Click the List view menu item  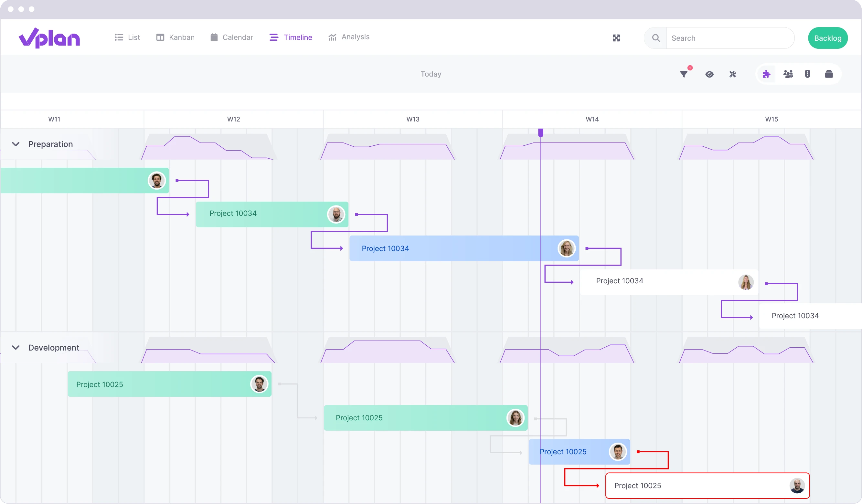(x=128, y=37)
